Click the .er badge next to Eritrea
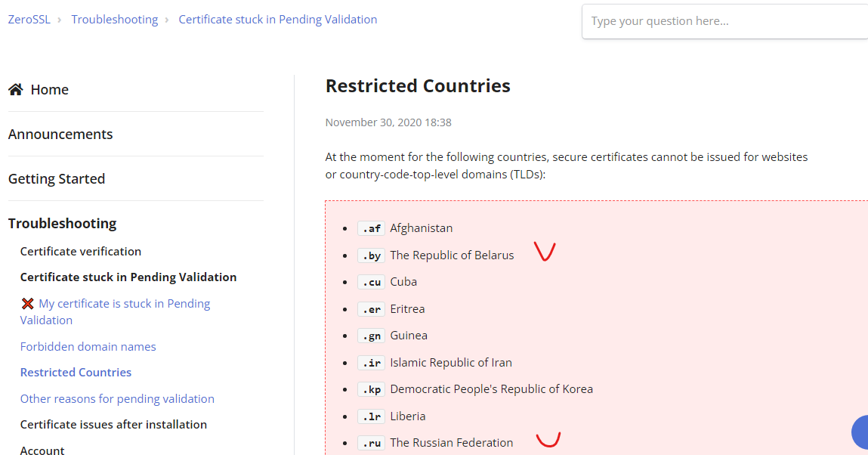868x455 pixels. 371,308
